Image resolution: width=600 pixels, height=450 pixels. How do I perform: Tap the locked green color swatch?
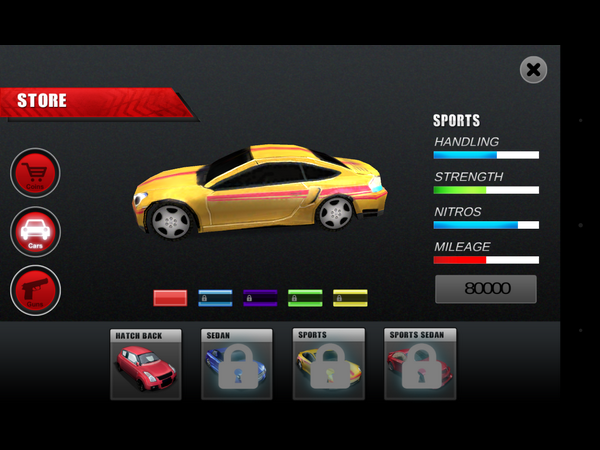[305, 298]
